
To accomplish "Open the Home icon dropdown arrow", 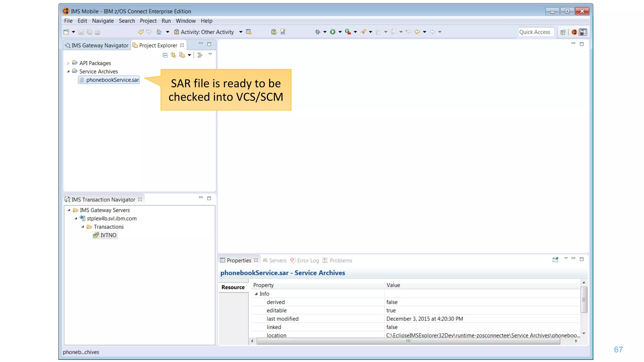I will point(168,32).
